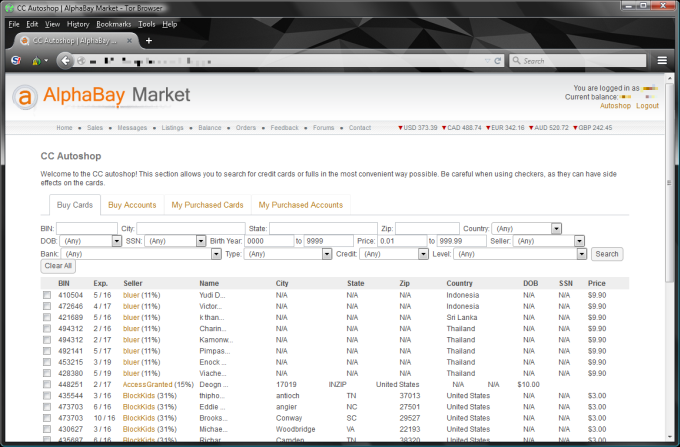
Task: Open the Country dropdown filter
Action: 526,228
